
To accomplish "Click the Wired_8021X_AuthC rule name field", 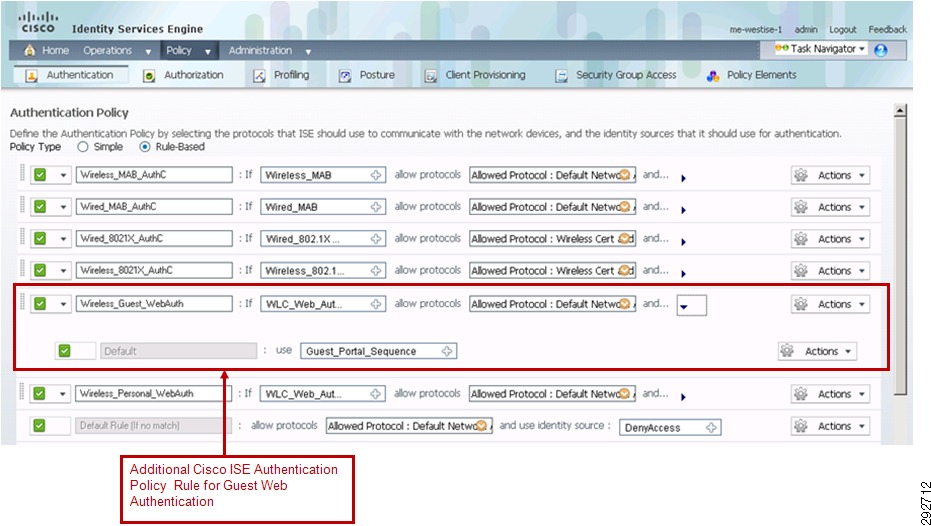I will 154,239.
